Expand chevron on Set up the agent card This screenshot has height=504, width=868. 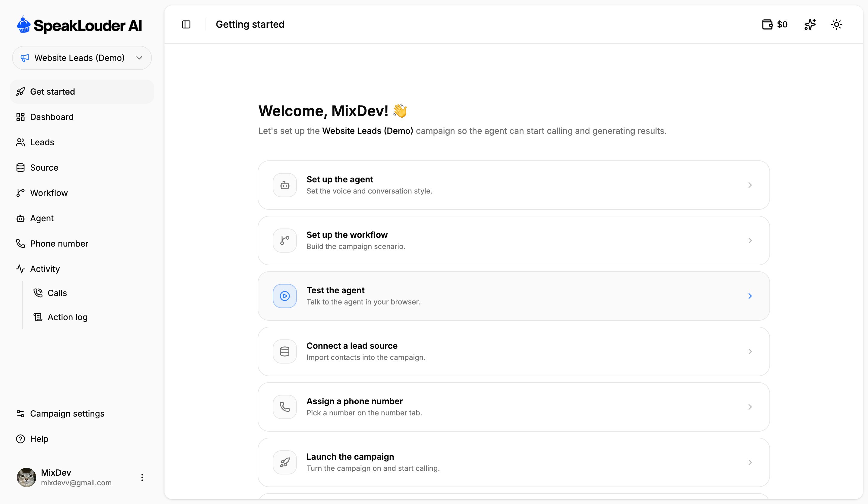pos(750,185)
